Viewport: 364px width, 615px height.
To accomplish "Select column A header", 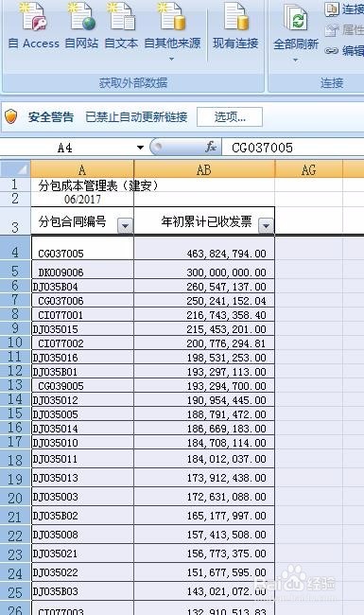I will coord(82,169).
